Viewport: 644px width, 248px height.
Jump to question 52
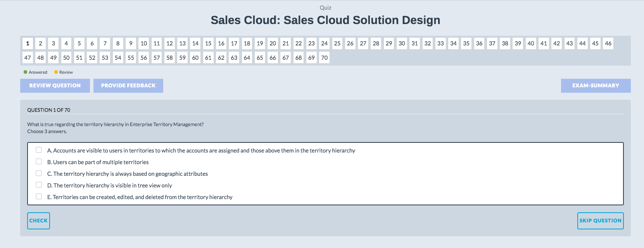tap(92, 58)
